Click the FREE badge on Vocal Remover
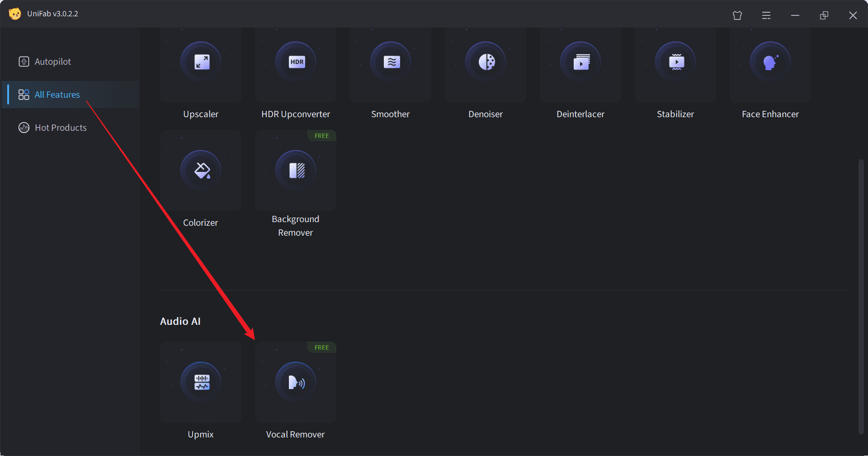868x456 pixels. tap(322, 347)
